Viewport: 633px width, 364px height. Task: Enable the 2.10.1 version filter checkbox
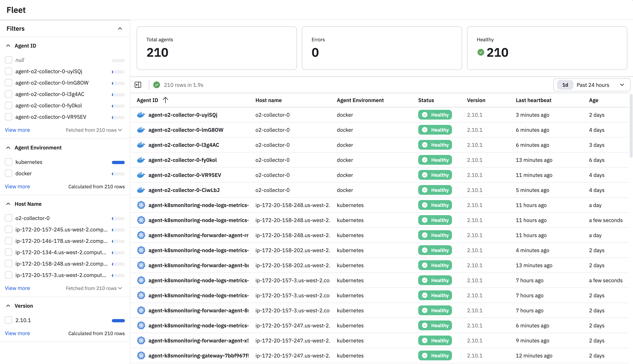coord(9,320)
